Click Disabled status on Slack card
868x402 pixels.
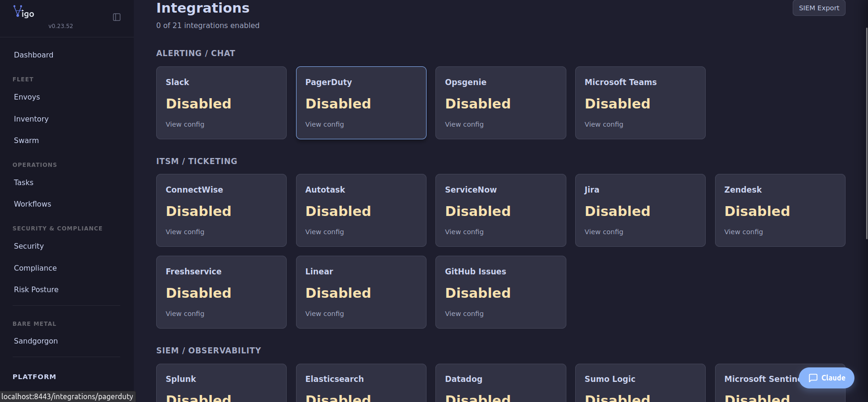[198, 104]
